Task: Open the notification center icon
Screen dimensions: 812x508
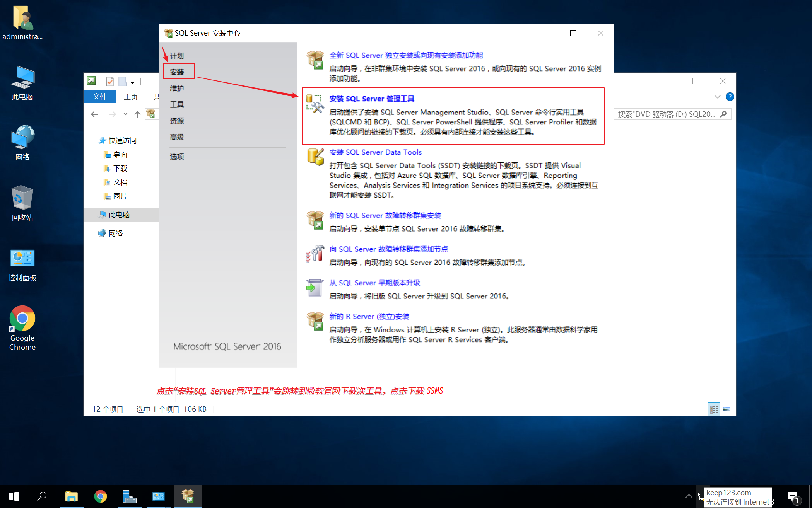Action: point(793,496)
